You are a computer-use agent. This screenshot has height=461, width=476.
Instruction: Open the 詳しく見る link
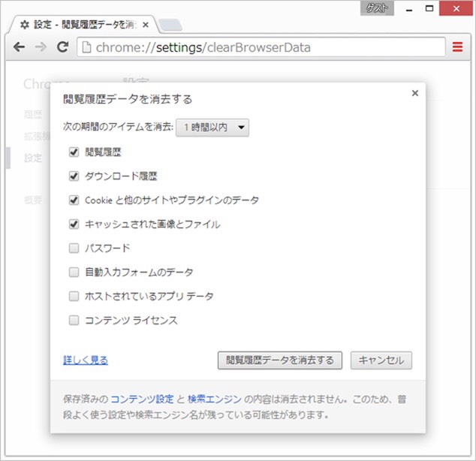point(86,360)
